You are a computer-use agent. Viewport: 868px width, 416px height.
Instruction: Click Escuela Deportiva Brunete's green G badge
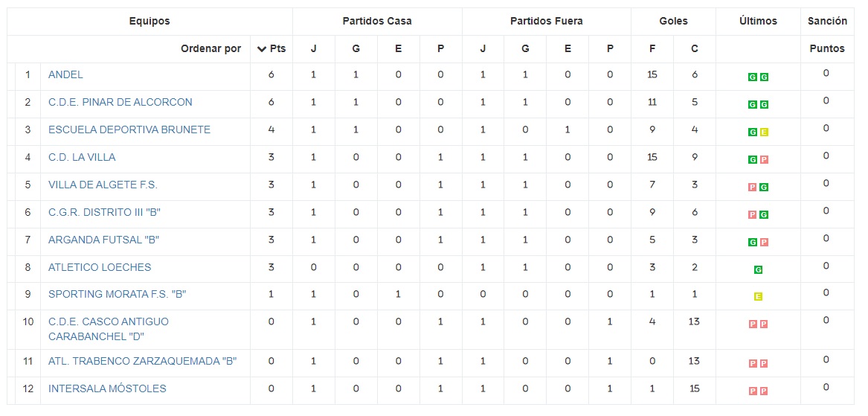tap(753, 132)
